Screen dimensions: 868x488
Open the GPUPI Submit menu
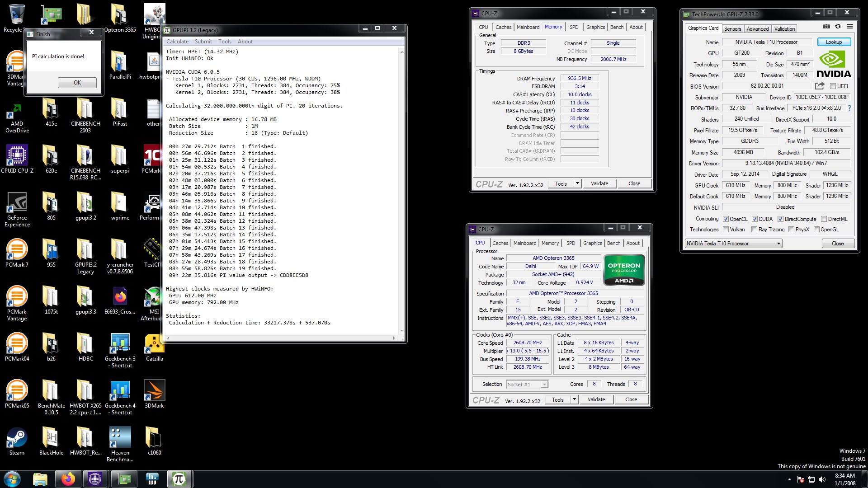click(203, 42)
